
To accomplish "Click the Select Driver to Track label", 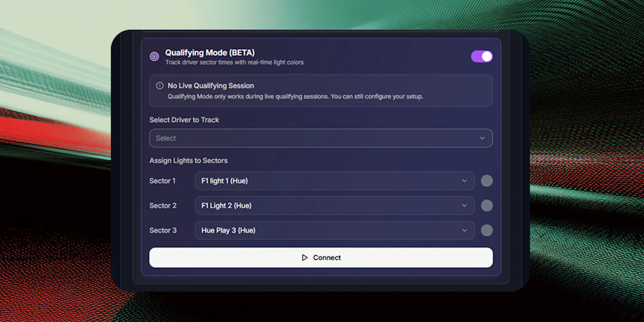I will tap(184, 120).
